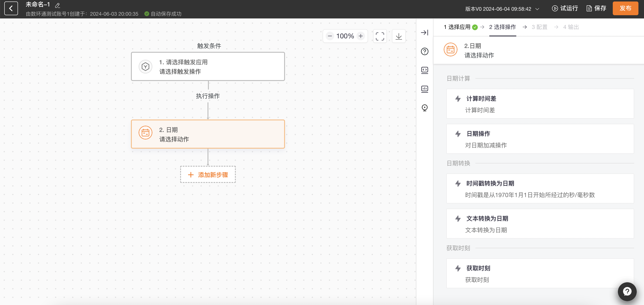Select the trigger node 请选择触发应用
The width and height of the screenshot is (644, 305).
[208, 66]
